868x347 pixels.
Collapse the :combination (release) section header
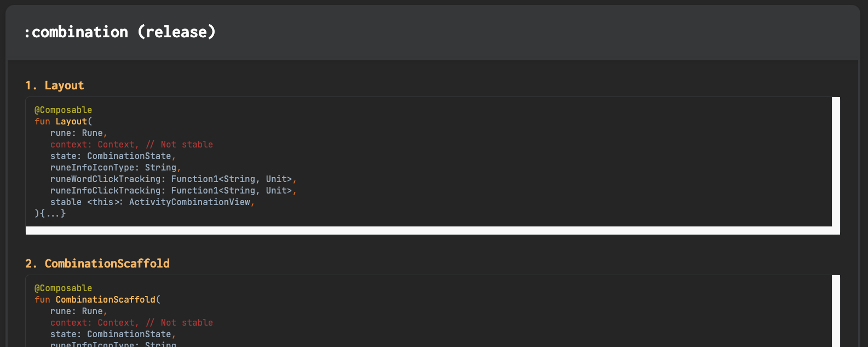pos(433,32)
